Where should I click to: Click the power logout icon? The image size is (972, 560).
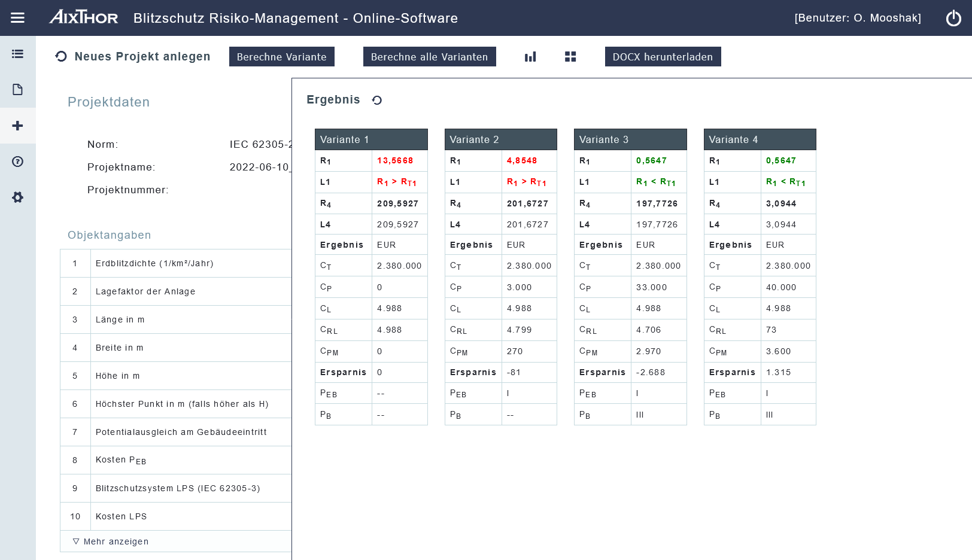click(x=953, y=18)
